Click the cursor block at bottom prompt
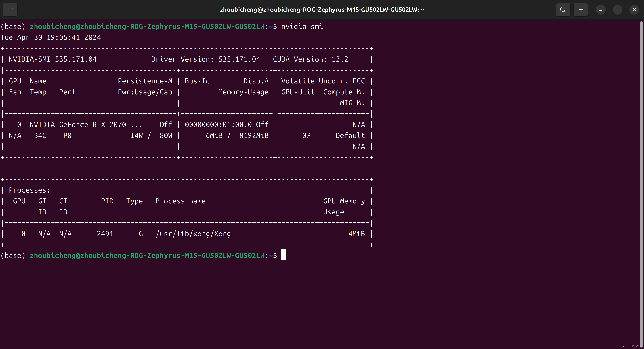 pos(283,255)
